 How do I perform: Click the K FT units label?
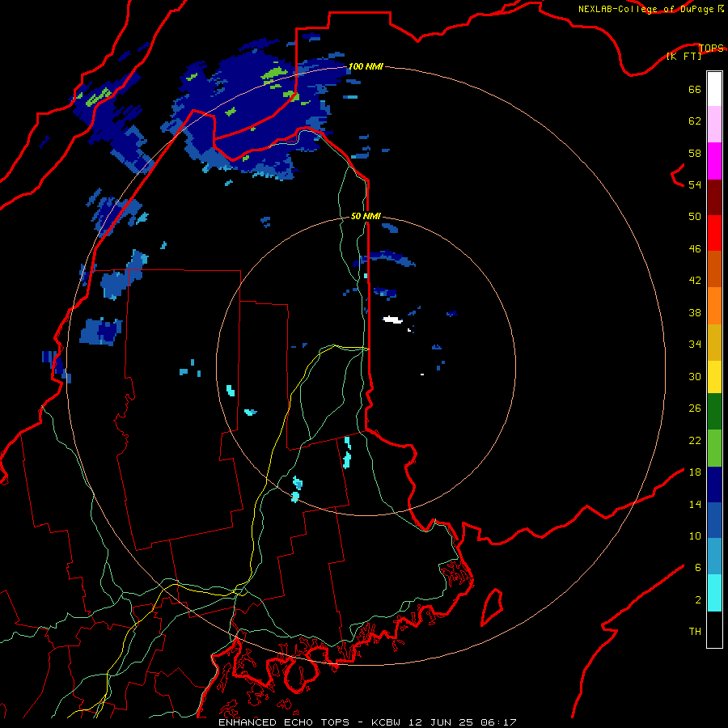coord(684,56)
